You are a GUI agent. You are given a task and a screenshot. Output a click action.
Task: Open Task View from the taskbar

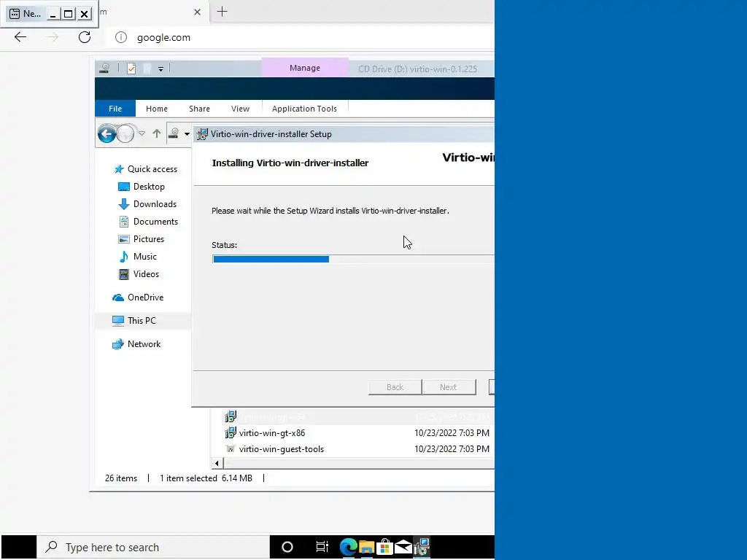tap(322, 547)
